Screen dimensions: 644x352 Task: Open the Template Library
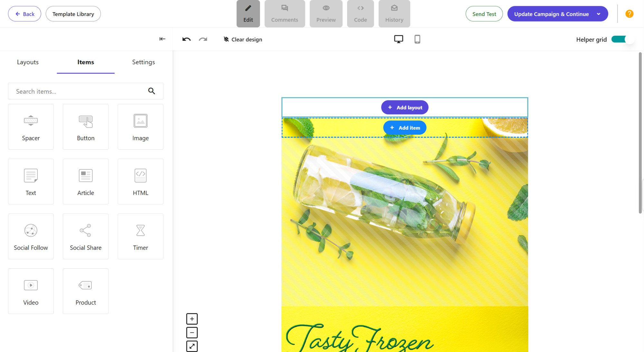click(73, 14)
